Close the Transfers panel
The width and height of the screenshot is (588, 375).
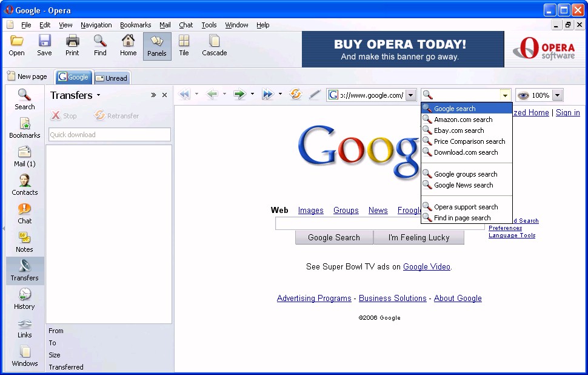[164, 95]
